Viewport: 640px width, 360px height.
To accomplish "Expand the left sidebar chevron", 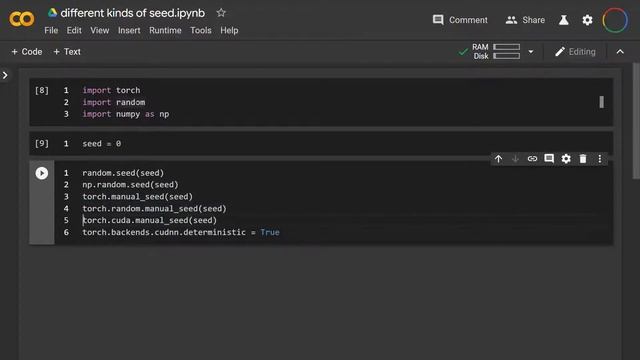I will coord(5,75).
